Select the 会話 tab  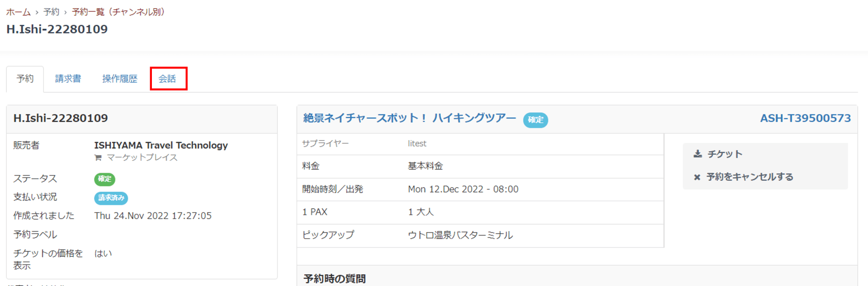tap(167, 79)
